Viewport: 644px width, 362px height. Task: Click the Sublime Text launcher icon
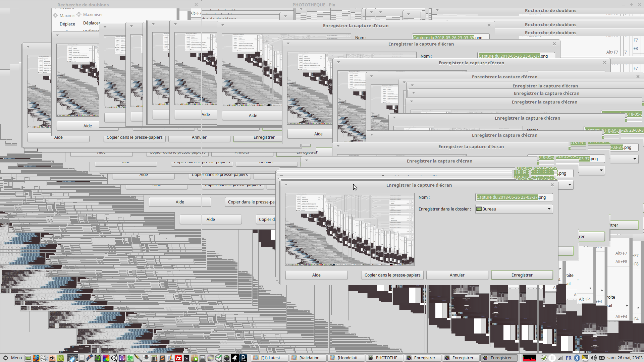pyautogui.click(x=162, y=358)
